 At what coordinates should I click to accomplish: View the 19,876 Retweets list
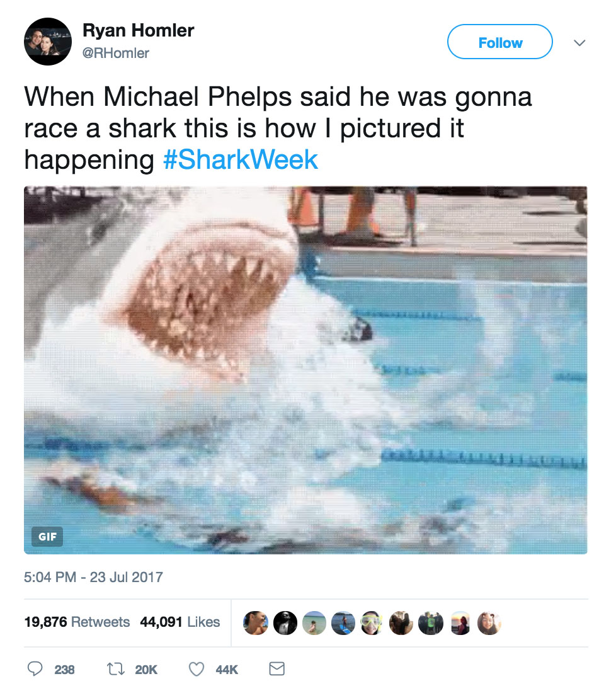pyautogui.click(x=77, y=622)
